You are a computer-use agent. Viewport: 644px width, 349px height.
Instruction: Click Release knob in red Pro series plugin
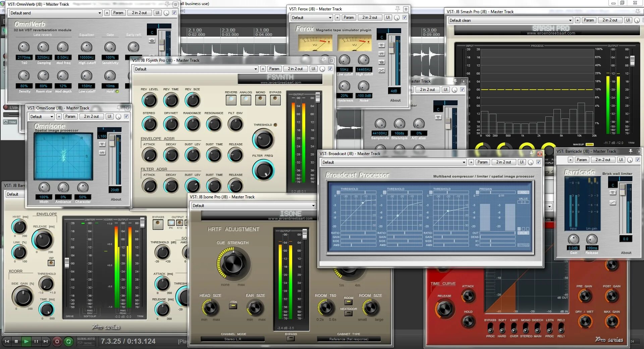click(x=444, y=309)
